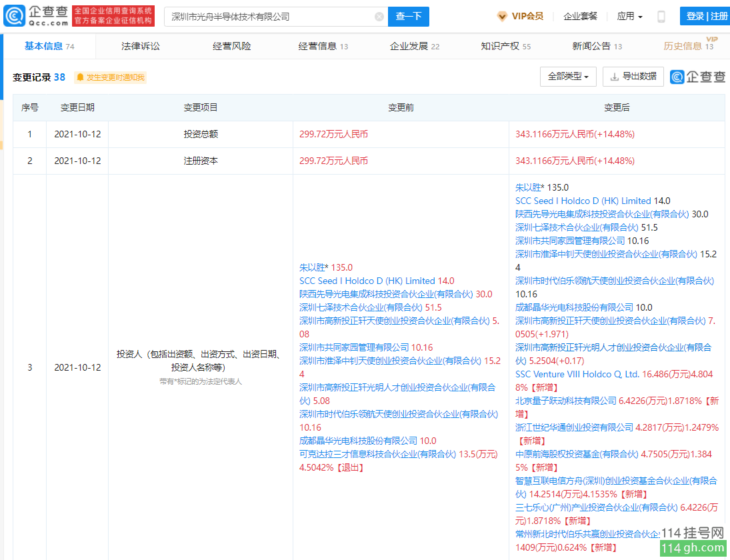Click the 带有*标记的为法定代表人 note
Image resolution: width=730 pixels, height=560 pixels.
[x=201, y=382]
